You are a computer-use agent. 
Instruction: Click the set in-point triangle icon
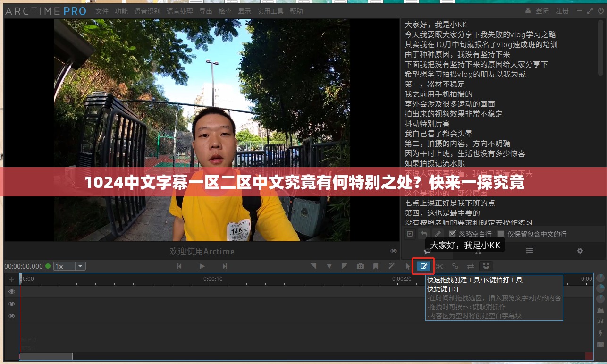[x=313, y=266]
